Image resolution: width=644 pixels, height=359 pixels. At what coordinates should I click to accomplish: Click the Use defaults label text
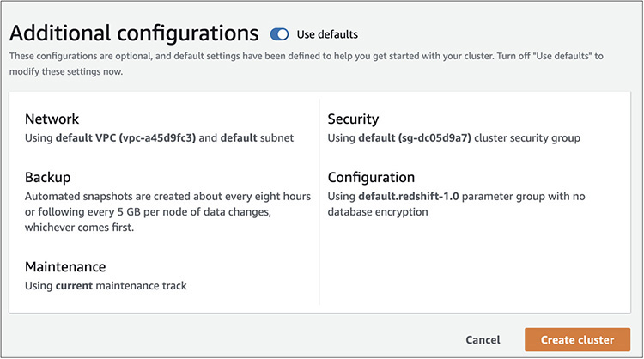click(x=327, y=34)
